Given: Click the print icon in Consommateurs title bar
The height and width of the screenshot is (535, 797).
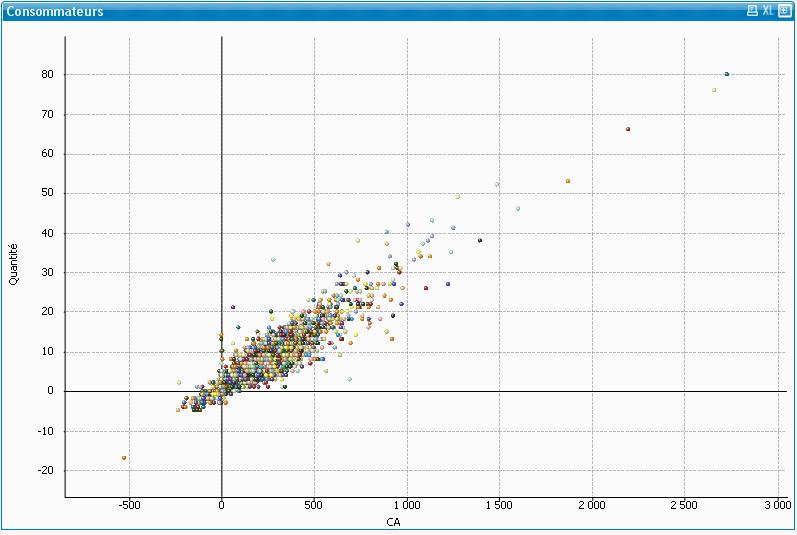Looking at the screenshot, I should click(752, 11).
